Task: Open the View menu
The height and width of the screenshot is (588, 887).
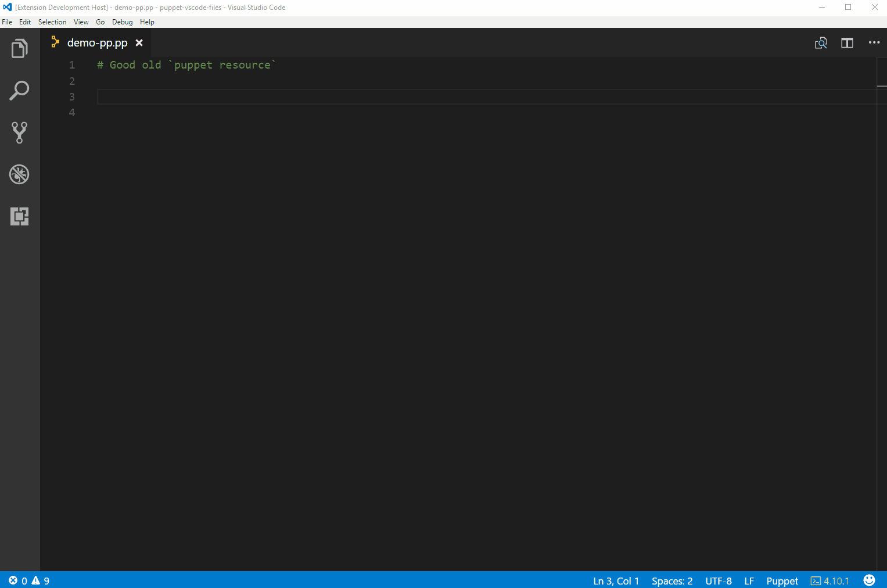Action: 81,22
